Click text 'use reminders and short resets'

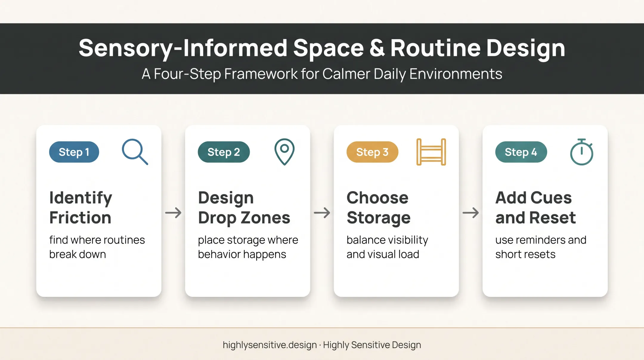click(541, 247)
